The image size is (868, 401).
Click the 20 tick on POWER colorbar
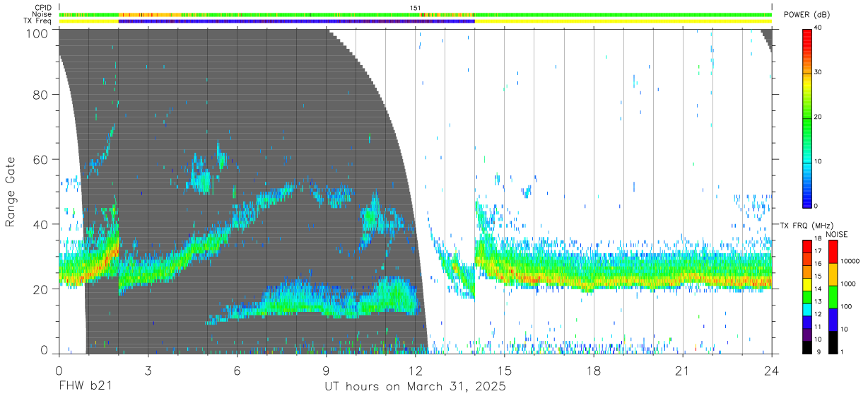click(819, 117)
